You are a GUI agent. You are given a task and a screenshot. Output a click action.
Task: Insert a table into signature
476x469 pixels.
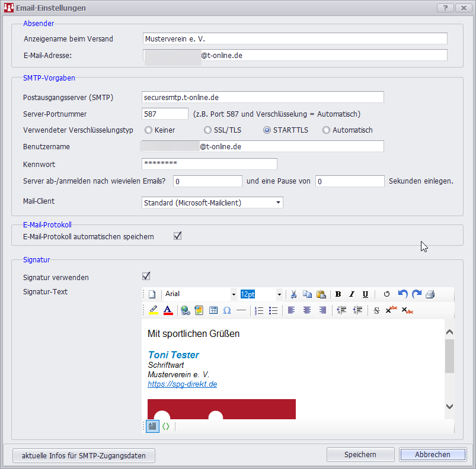[213, 310]
